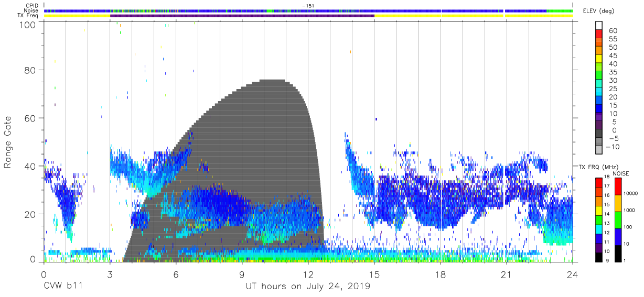Click the 40 tick label on Range Gate axis
Viewport: 644px width, 297px height.
[x=29, y=166]
